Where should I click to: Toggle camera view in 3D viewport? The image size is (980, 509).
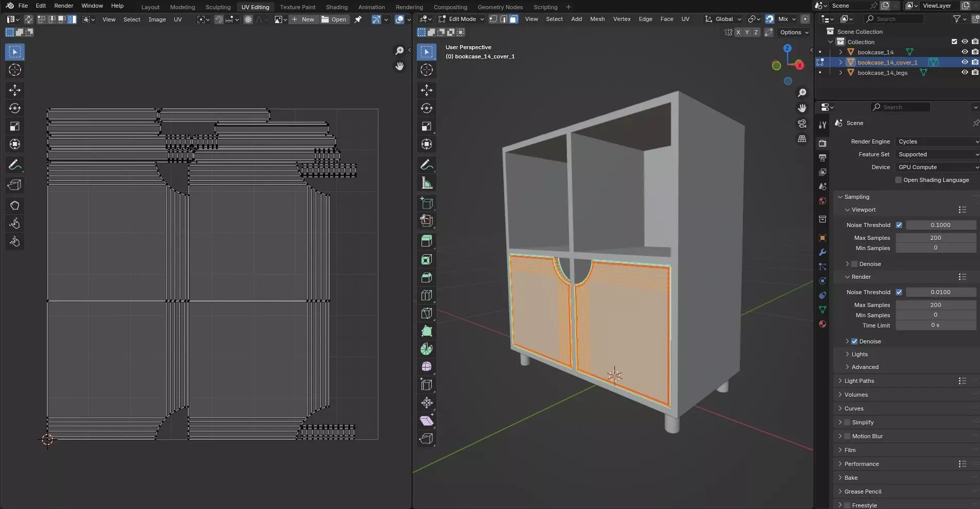point(802,124)
